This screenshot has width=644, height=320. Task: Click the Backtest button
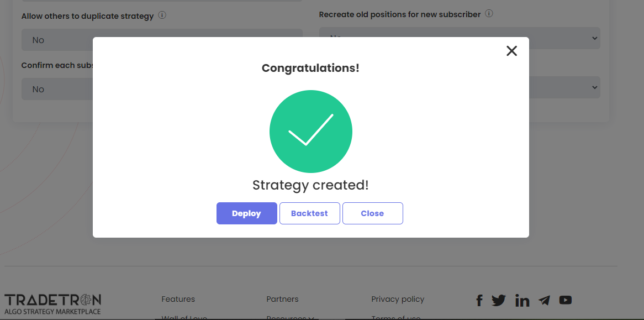click(310, 213)
